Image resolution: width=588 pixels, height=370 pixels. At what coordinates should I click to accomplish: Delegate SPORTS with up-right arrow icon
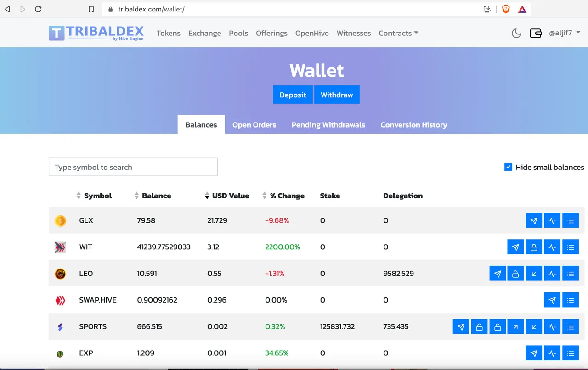[x=515, y=327]
